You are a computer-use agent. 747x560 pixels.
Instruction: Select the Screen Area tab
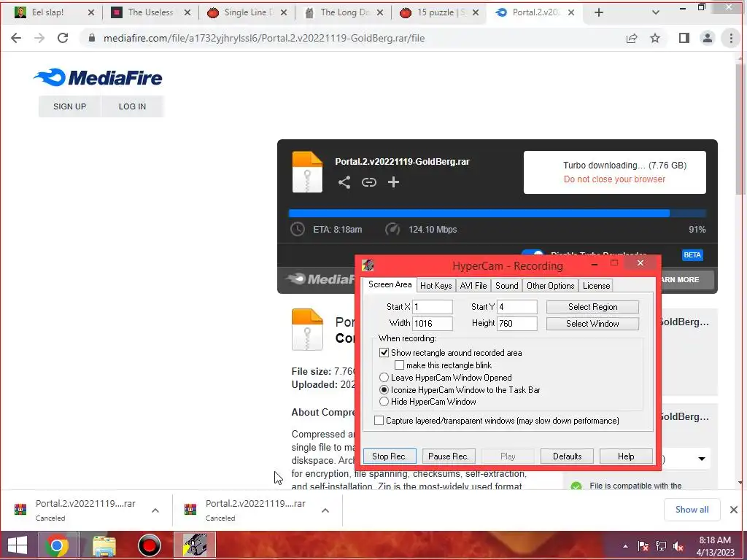tap(390, 285)
